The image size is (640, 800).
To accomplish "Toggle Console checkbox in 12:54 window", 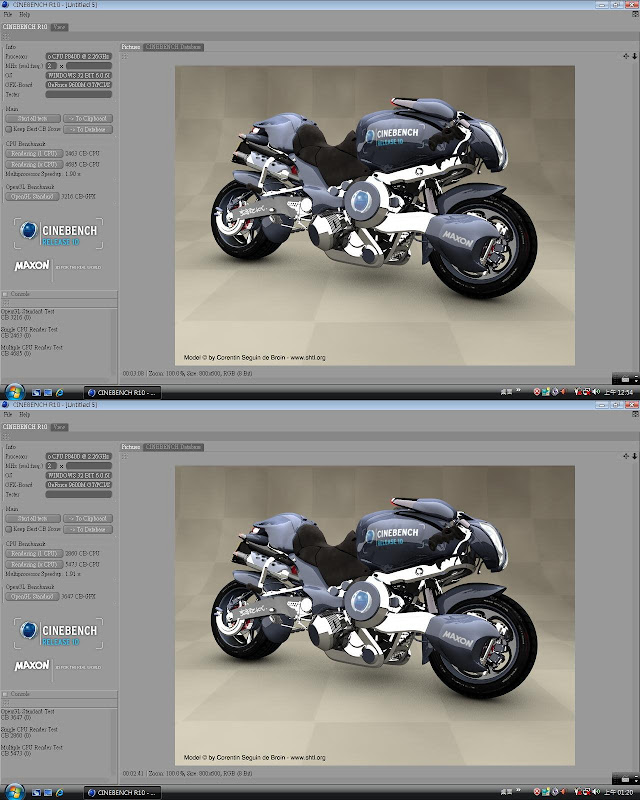I will [x=5, y=294].
